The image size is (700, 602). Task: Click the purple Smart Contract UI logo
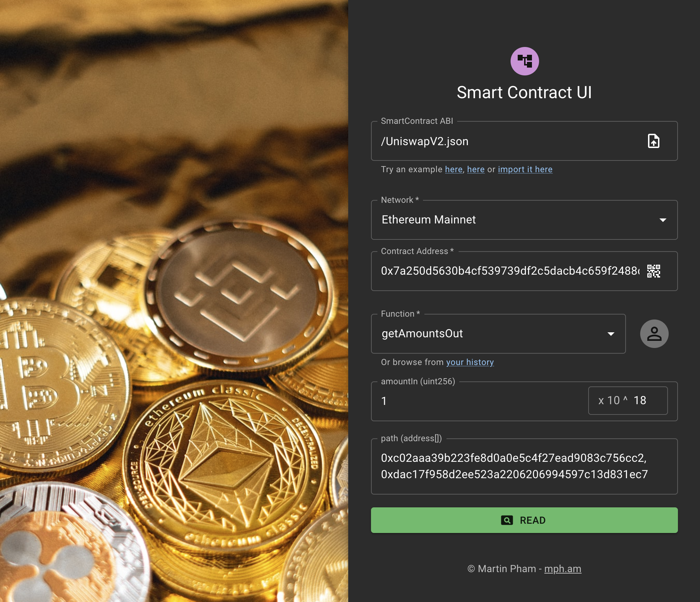tap(524, 61)
